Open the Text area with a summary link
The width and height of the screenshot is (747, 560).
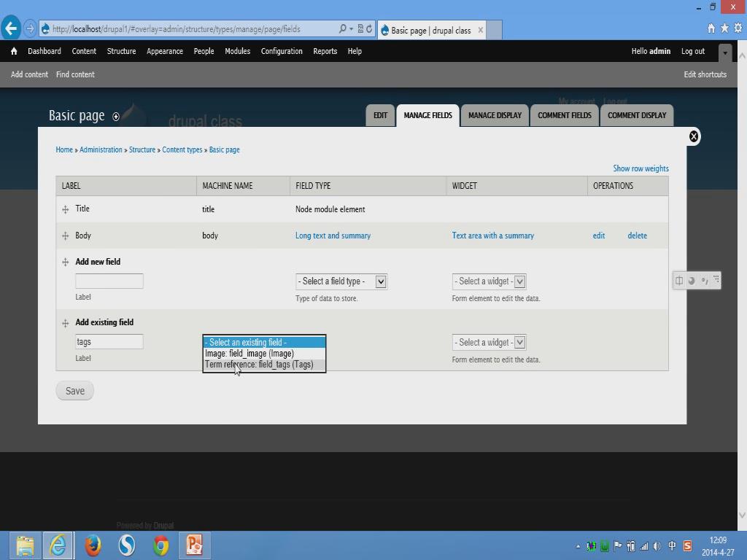coord(492,236)
